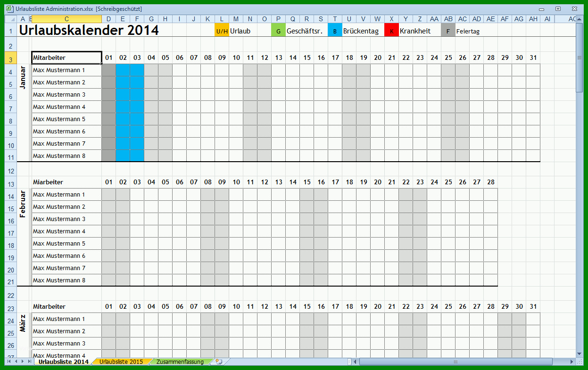Click the Feiertag legend label
The height and width of the screenshot is (370, 588).
468,32
